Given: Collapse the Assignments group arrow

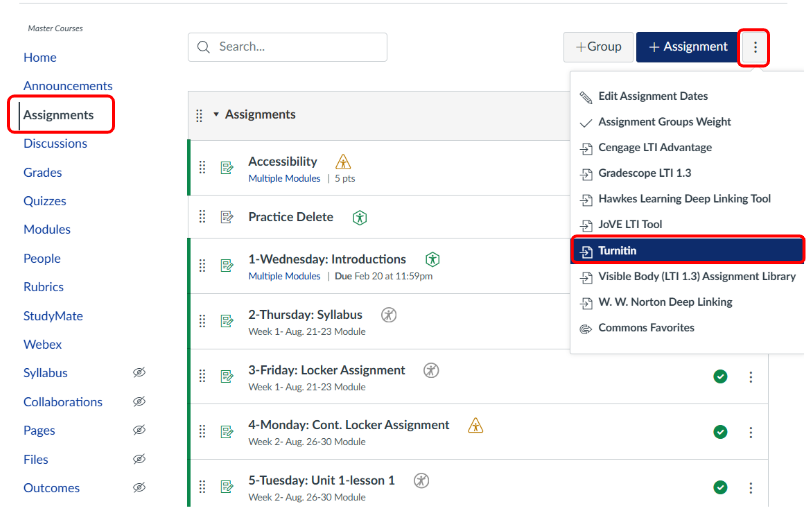Looking at the screenshot, I should tap(216, 115).
